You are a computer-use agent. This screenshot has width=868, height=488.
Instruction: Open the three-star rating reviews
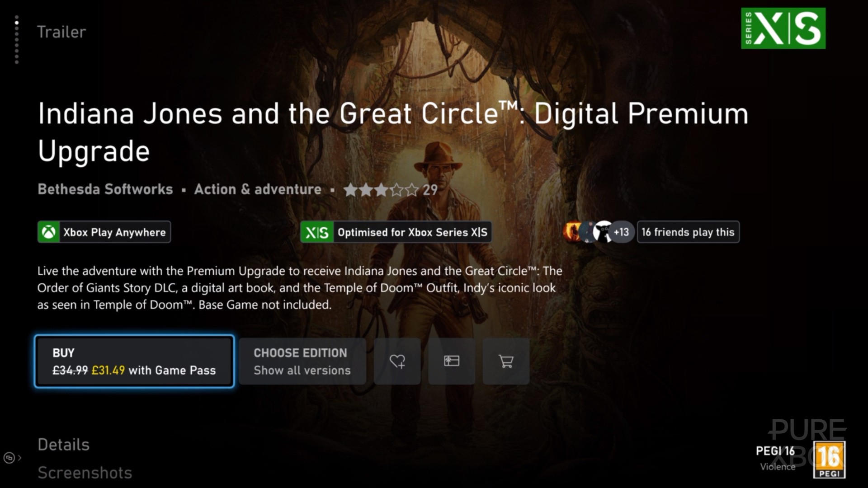(391, 190)
